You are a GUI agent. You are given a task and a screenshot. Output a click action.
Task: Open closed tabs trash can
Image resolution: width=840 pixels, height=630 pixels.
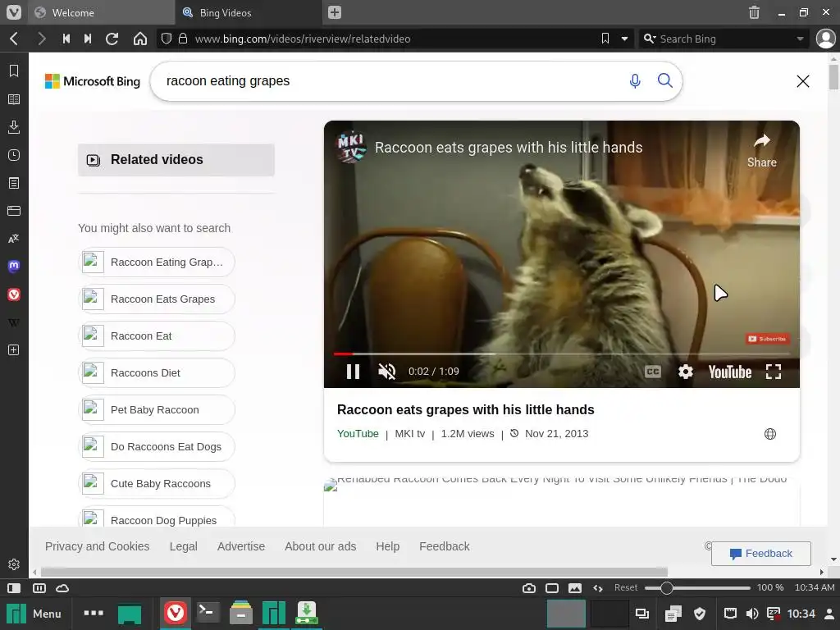click(x=754, y=12)
